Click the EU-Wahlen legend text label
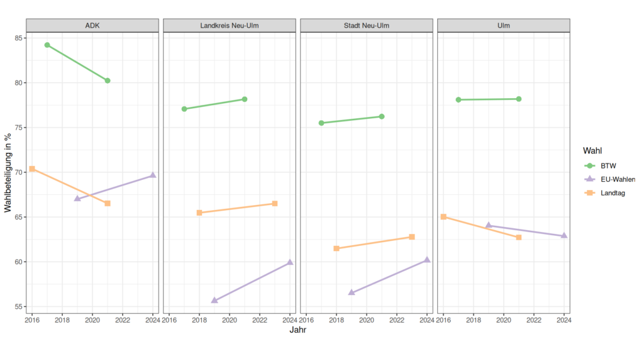This screenshot has width=644, height=339. click(x=618, y=179)
